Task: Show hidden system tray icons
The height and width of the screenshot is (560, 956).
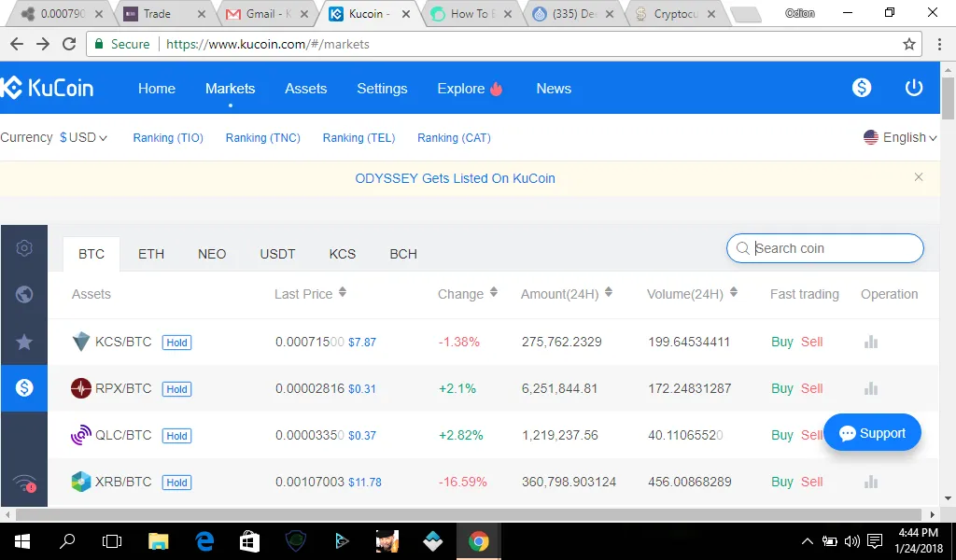Action: tap(808, 541)
